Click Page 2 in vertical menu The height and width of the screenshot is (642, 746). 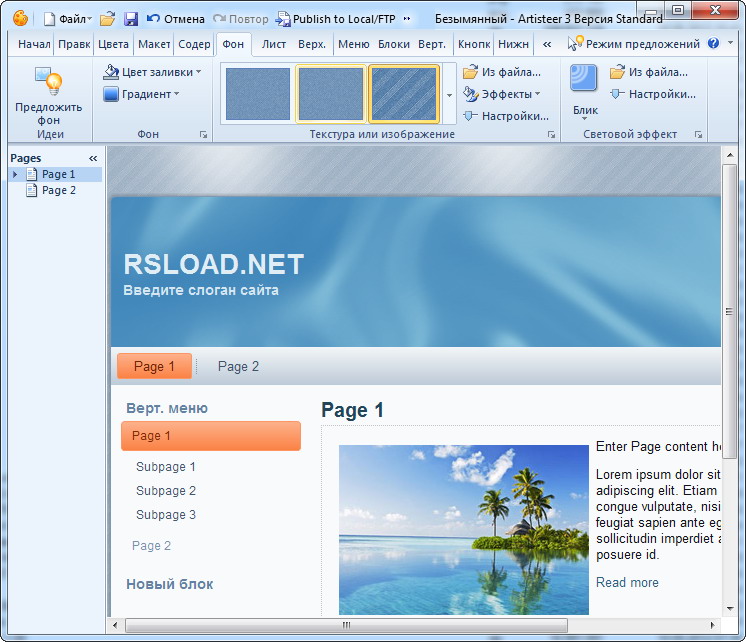click(151, 545)
